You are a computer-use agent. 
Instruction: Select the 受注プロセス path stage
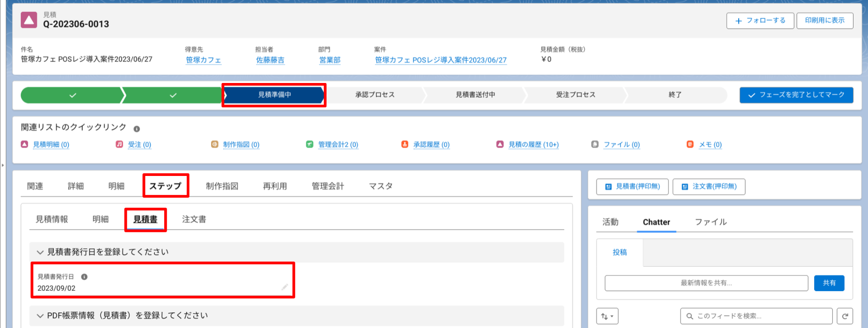576,95
